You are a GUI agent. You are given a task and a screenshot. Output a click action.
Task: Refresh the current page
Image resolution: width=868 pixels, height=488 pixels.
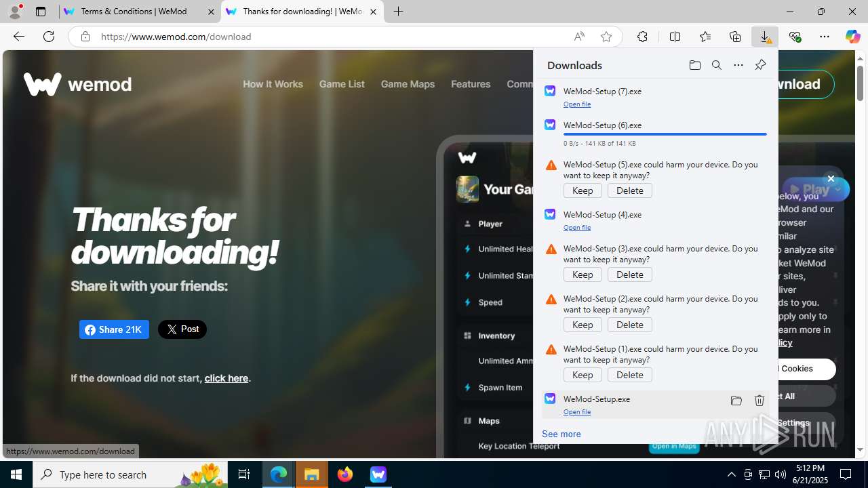pos(49,37)
